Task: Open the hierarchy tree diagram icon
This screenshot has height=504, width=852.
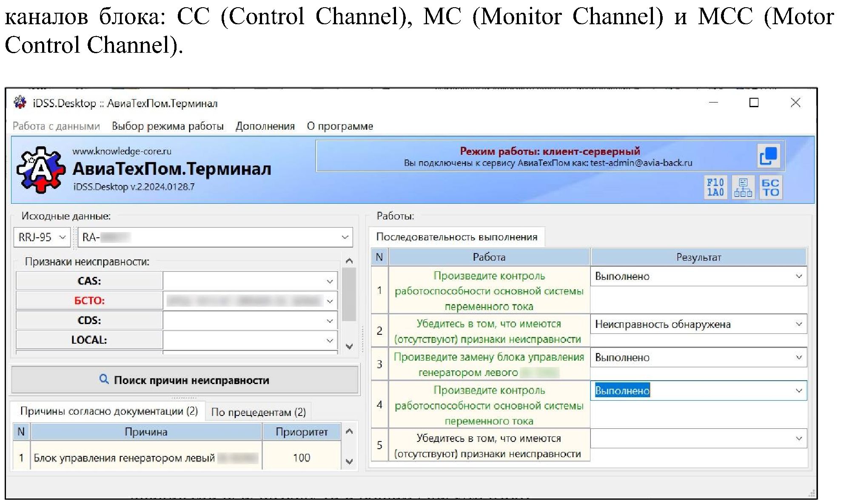Action: coord(743,187)
